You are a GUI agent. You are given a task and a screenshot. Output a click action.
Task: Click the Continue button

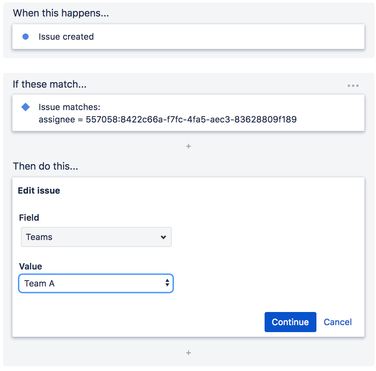[x=290, y=322]
